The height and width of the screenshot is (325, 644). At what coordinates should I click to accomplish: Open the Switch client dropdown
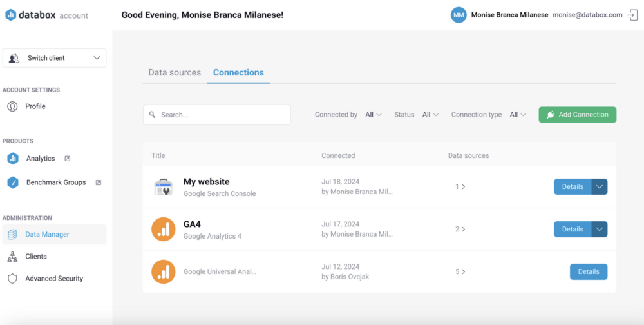tap(54, 58)
